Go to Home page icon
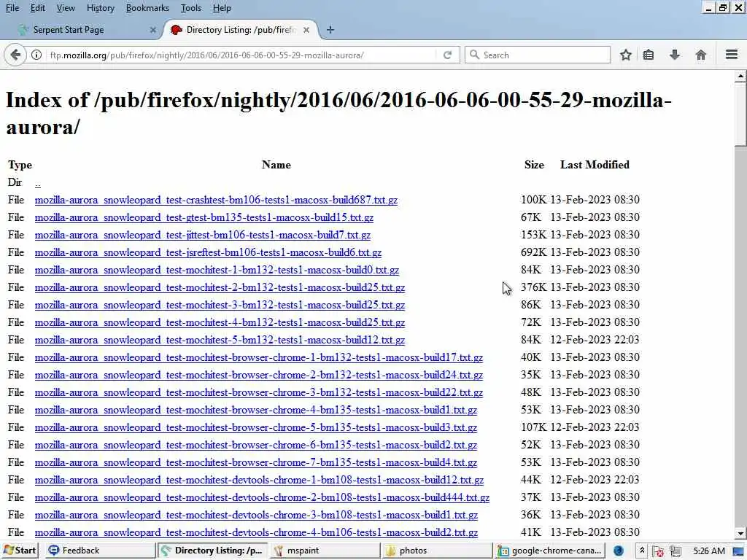Screen dimensions: 747x560 click(x=701, y=55)
